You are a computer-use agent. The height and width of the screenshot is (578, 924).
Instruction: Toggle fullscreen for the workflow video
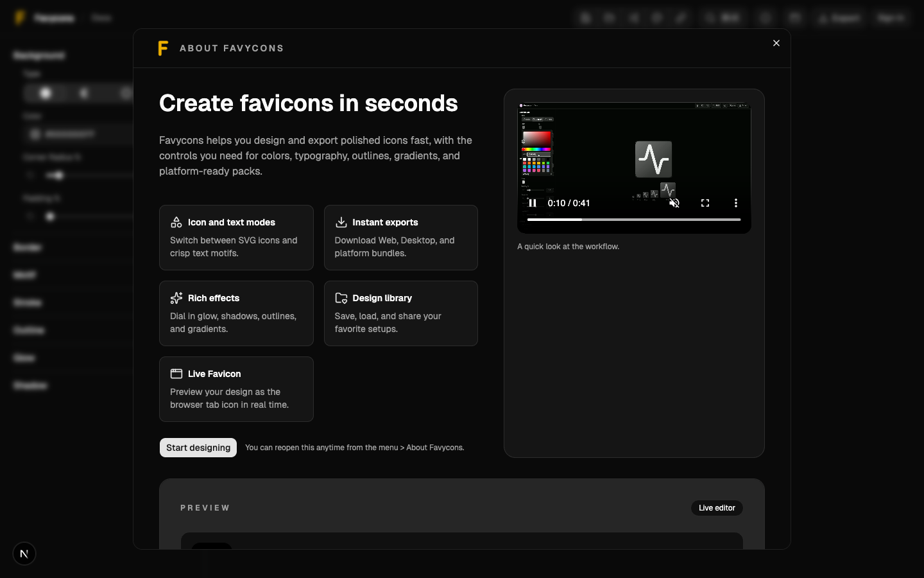pyautogui.click(x=705, y=203)
